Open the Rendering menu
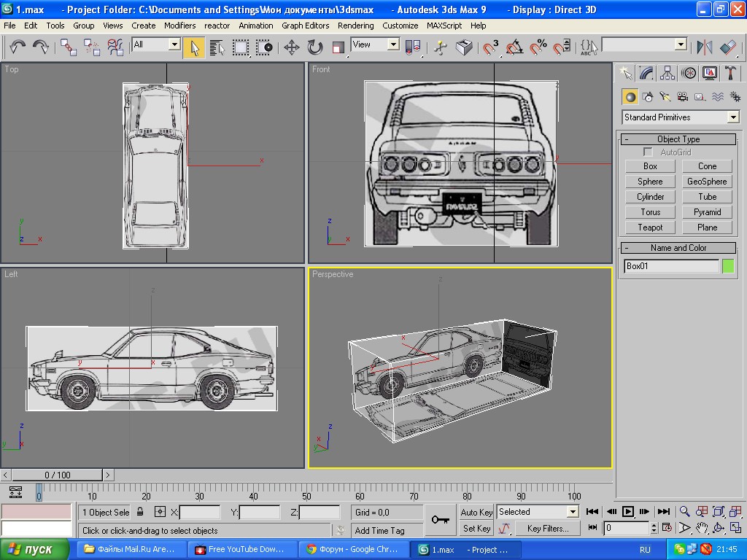Screen dimensions: 747x560 point(355,26)
